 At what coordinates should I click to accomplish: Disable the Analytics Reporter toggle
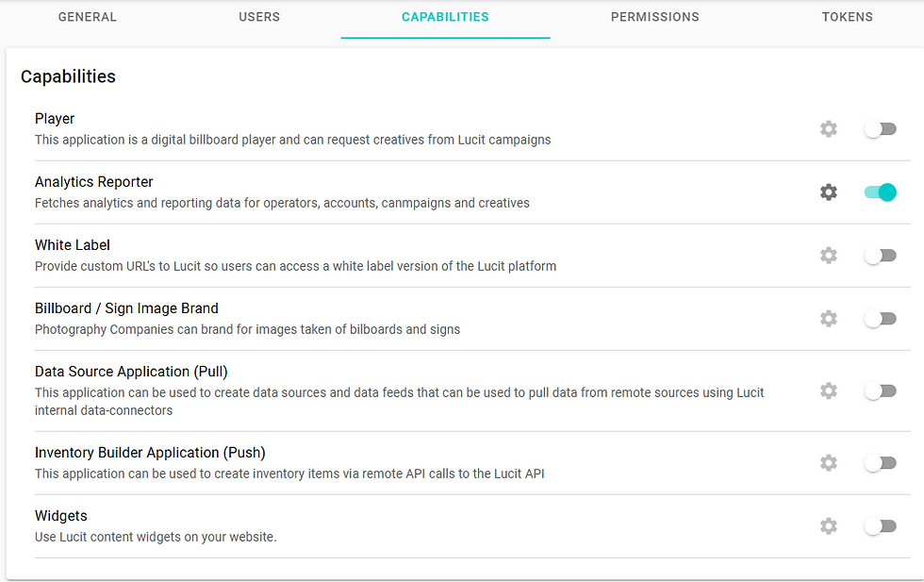[x=880, y=192]
